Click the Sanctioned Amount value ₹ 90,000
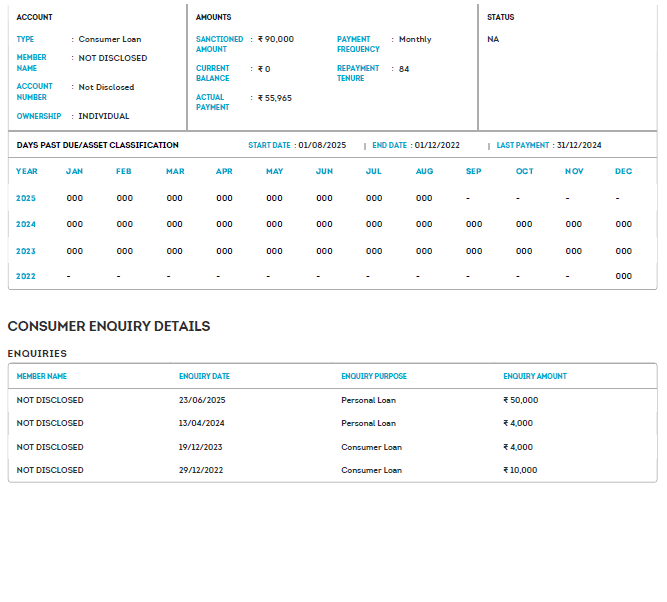667x602 pixels. click(x=276, y=39)
